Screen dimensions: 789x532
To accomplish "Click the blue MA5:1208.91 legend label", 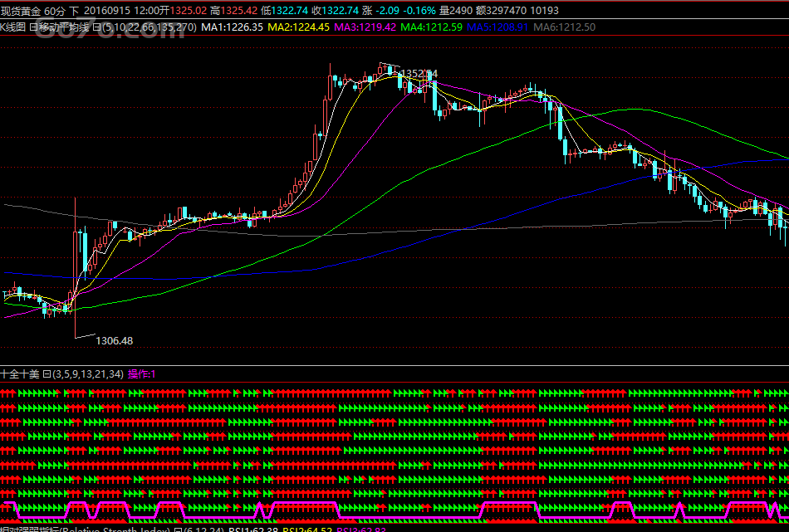I will (x=497, y=27).
